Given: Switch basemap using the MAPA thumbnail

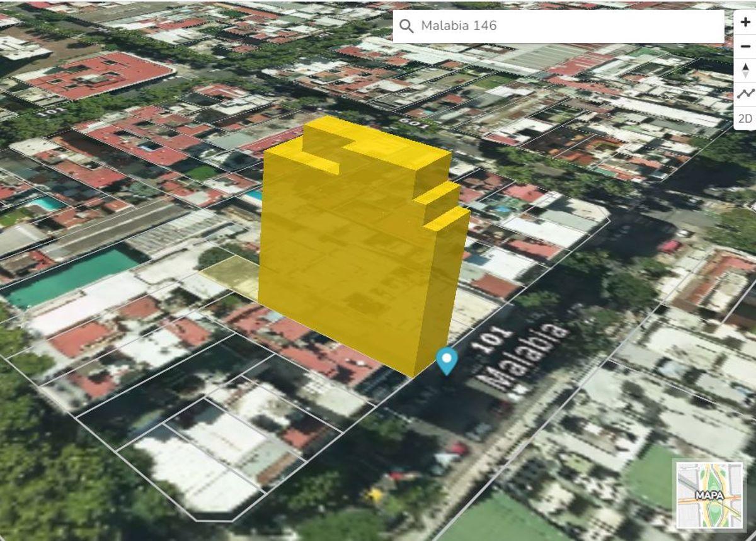Looking at the screenshot, I should coord(709,495).
